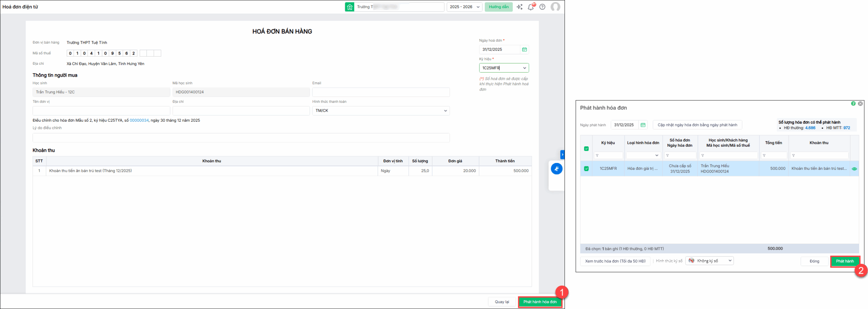This screenshot has width=868, height=309.
Task: Open calendar picker for Ngày phát hành
Action: pos(643,125)
